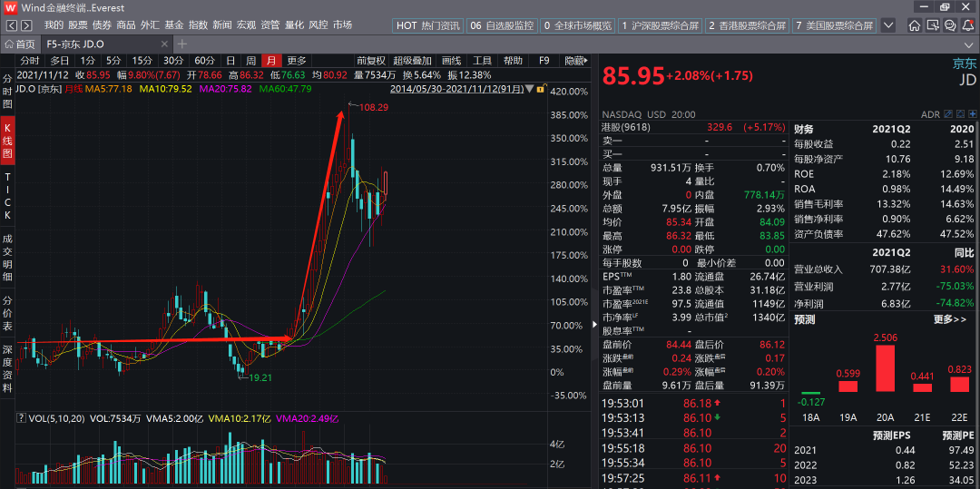The image size is (980, 489).
Task: Expand shortcut bar with down chevron
Action: click(888, 25)
